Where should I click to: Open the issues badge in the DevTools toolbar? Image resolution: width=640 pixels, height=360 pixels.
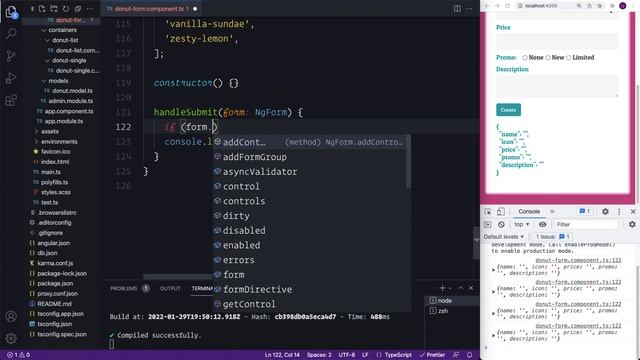pos(584,211)
